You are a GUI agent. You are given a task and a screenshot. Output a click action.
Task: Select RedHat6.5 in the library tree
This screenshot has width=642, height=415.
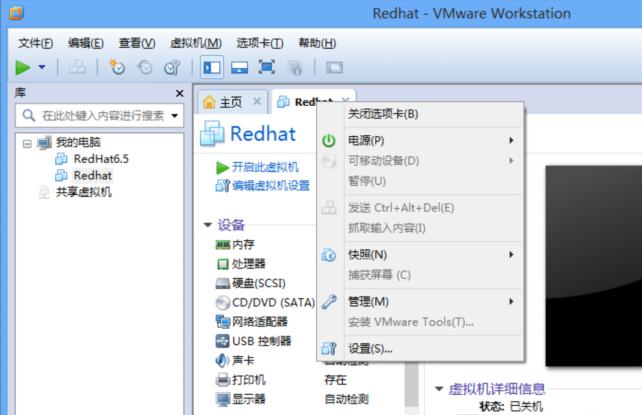(x=98, y=159)
